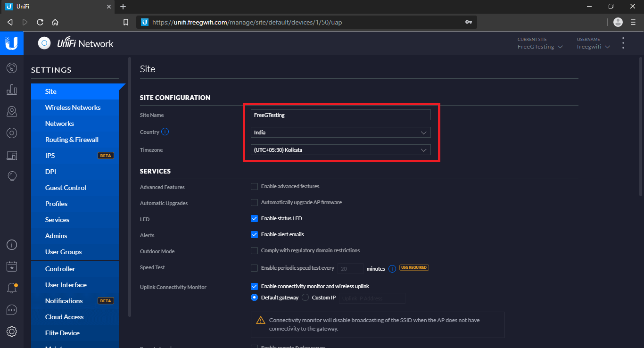Click the Country info icon
The image size is (644, 348).
(165, 132)
